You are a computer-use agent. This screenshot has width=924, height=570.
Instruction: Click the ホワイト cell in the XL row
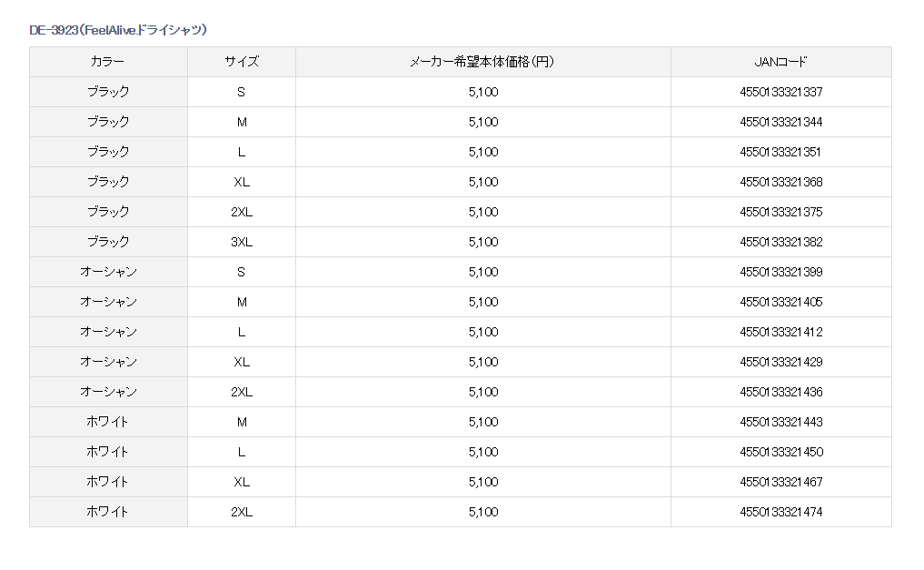pyautogui.click(x=108, y=482)
